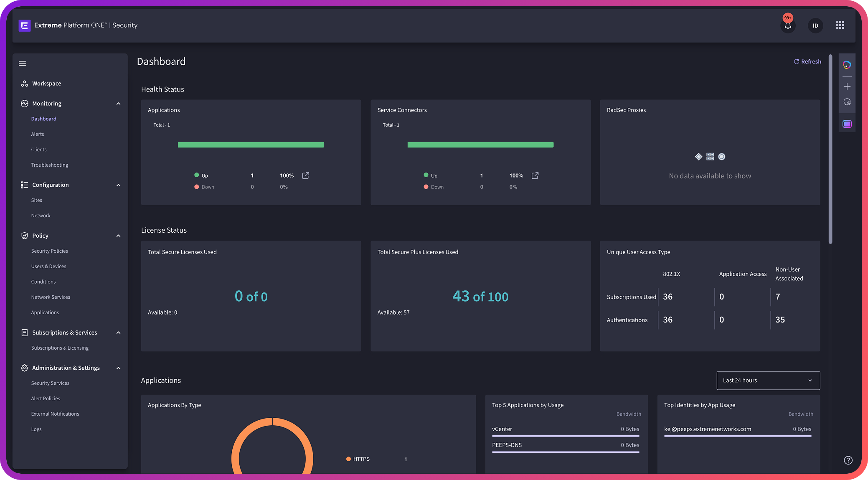Open the help question mark icon
Viewport: 868px width, 480px height.
point(848,460)
